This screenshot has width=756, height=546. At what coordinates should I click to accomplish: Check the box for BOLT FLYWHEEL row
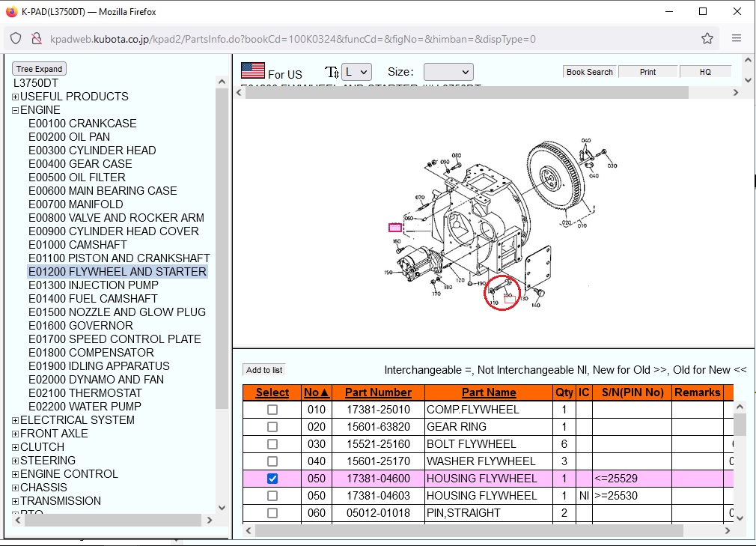click(272, 444)
